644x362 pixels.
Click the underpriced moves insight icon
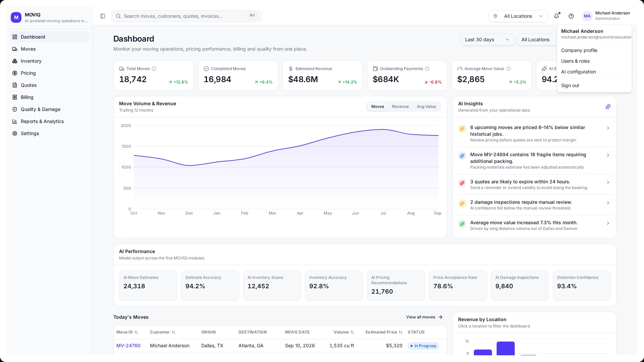coord(462,129)
